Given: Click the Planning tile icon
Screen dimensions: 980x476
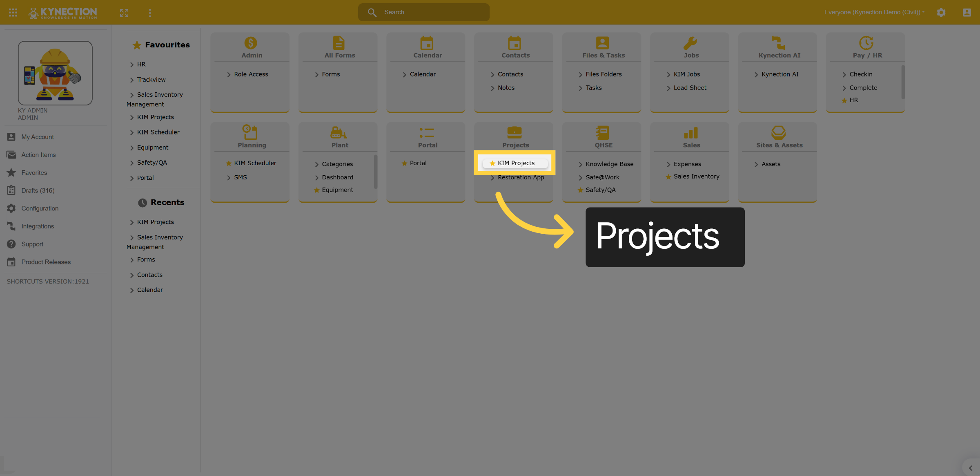Looking at the screenshot, I should (250, 132).
